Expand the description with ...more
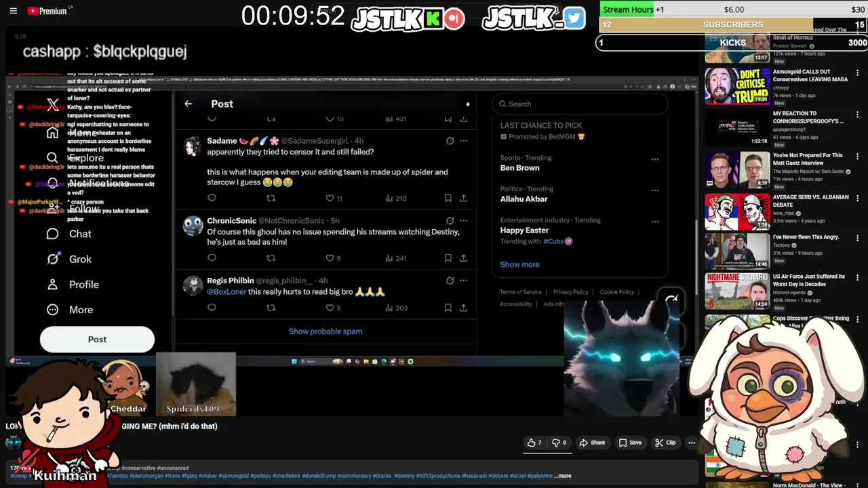The image size is (868, 488). coord(562,476)
